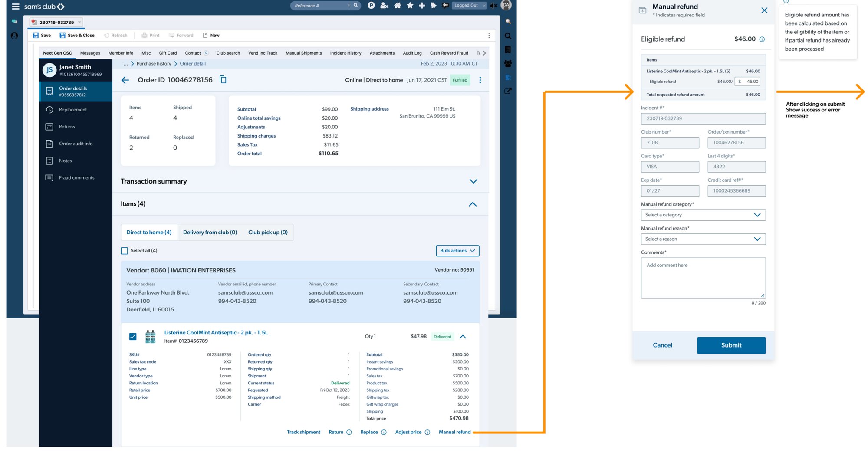Click the Manual refund link
The height and width of the screenshot is (459, 868).
(454, 432)
